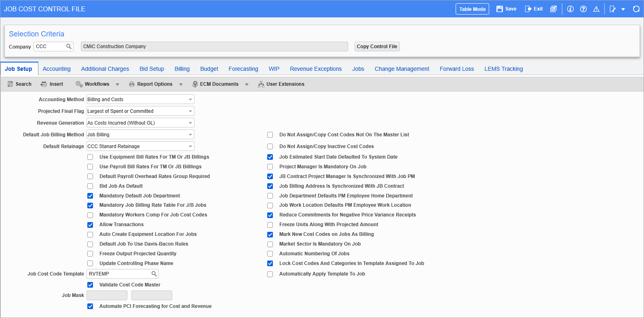
Task: Click the Save icon in header
Action: (x=500, y=9)
